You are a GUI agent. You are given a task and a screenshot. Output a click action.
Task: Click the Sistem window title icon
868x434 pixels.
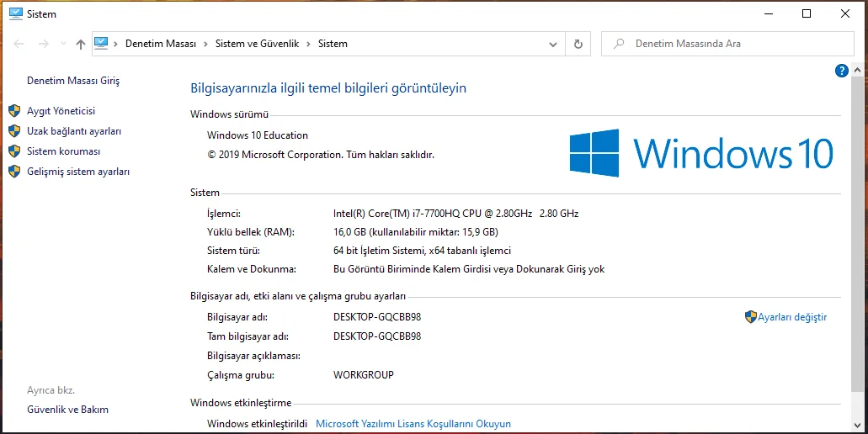pos(16,13)
